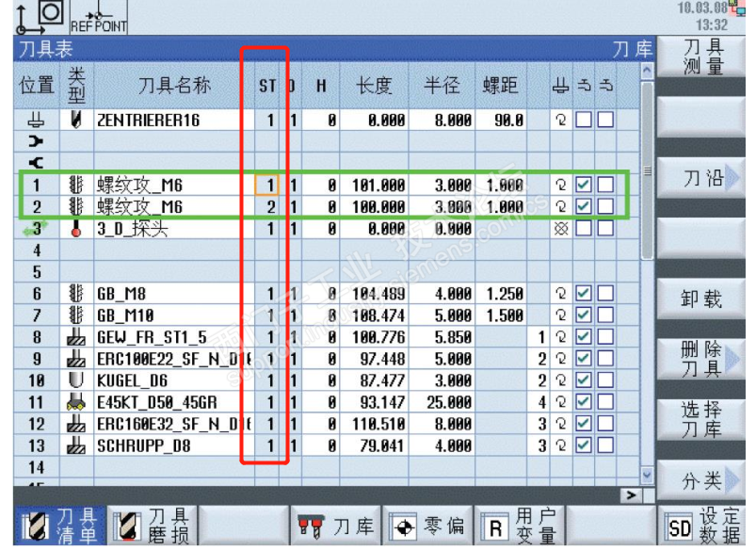The height and width of the screenshot is (550, 756).
Task: Open the 刀沿 softkey submenu
Action: (700, 178)
